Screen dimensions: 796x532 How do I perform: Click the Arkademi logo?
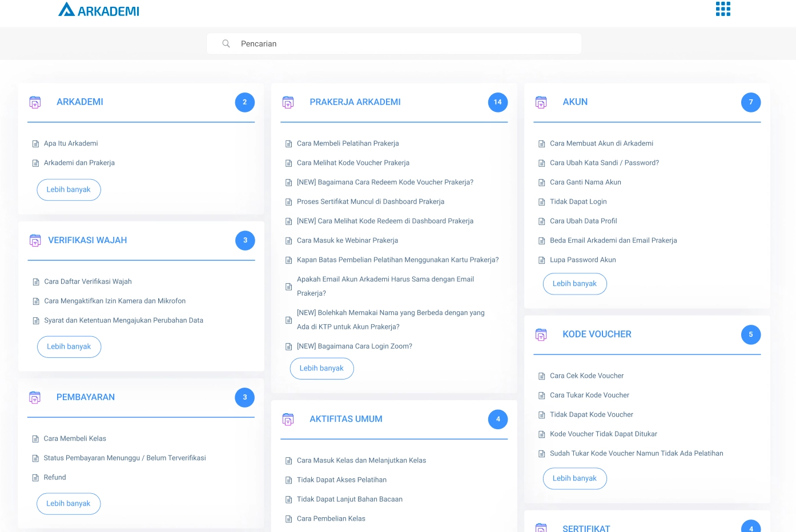[99, 10]
